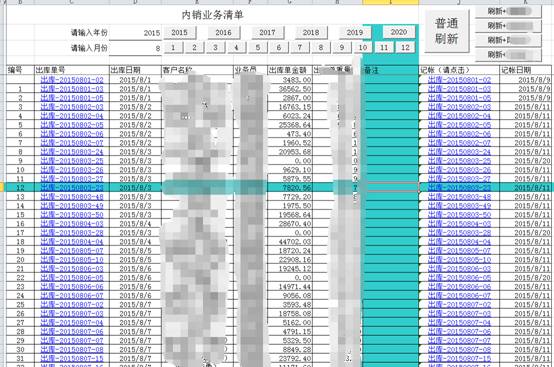Click the row number 12 cell
554x367 pixels.
tap(20, 188)
